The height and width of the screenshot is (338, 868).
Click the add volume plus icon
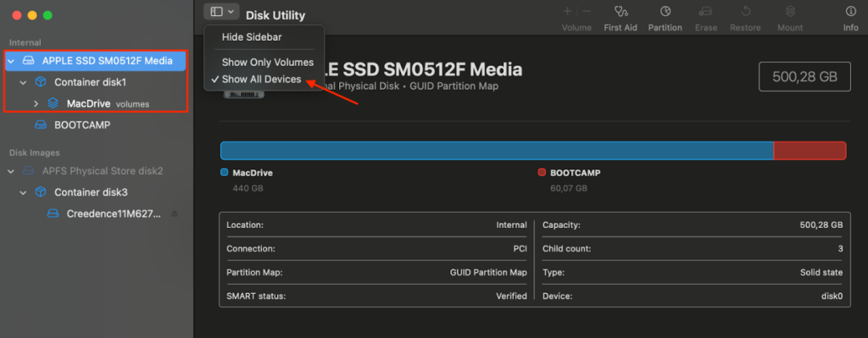click(567, 11)
